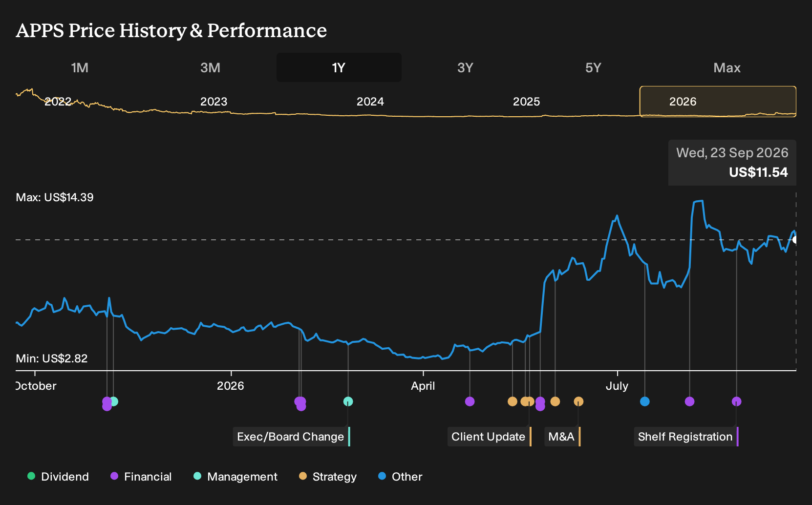Viewport: 812px width, 505px height.
Task: Open the Client Update event label
Action: 490,437
